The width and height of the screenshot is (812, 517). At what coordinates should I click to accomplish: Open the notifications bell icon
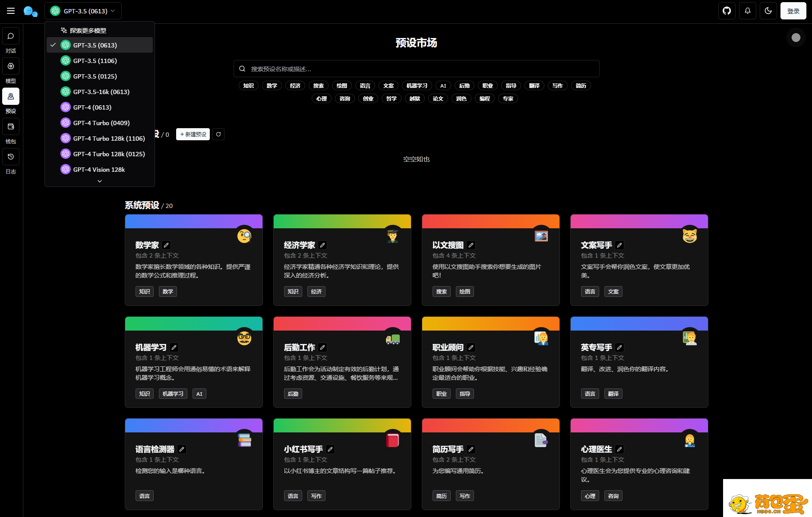pyautogui.click(x=748, y=11)
